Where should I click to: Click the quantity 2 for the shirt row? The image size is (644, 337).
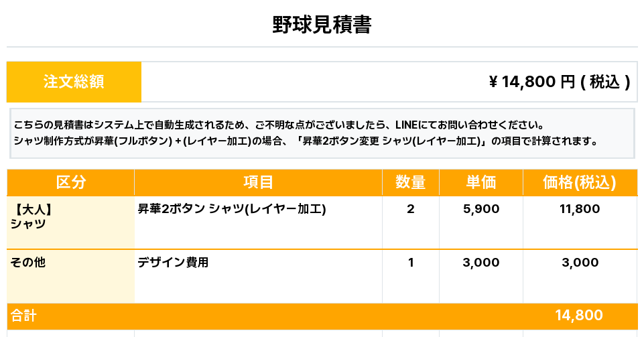(x=411, y=209)
